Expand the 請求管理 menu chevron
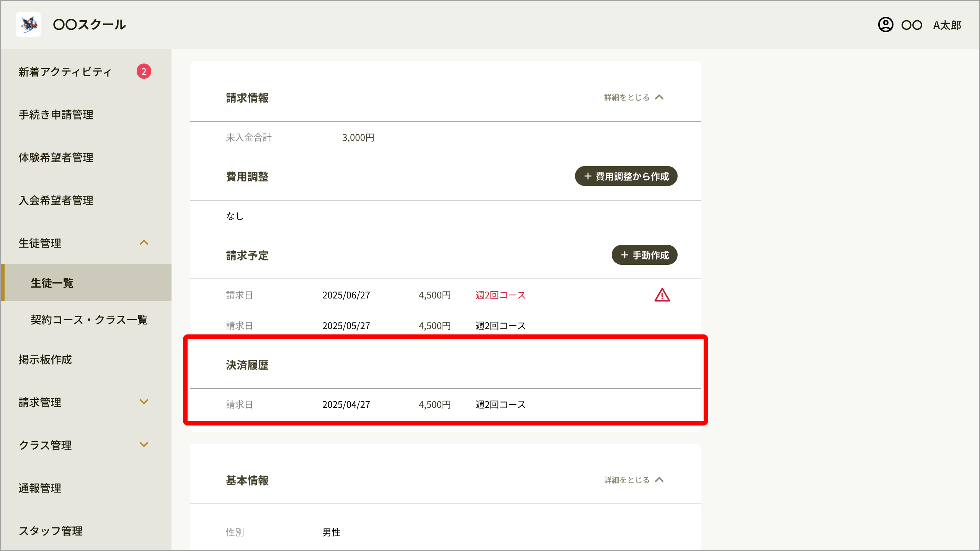The image size is (980, 551). point(144,402)
